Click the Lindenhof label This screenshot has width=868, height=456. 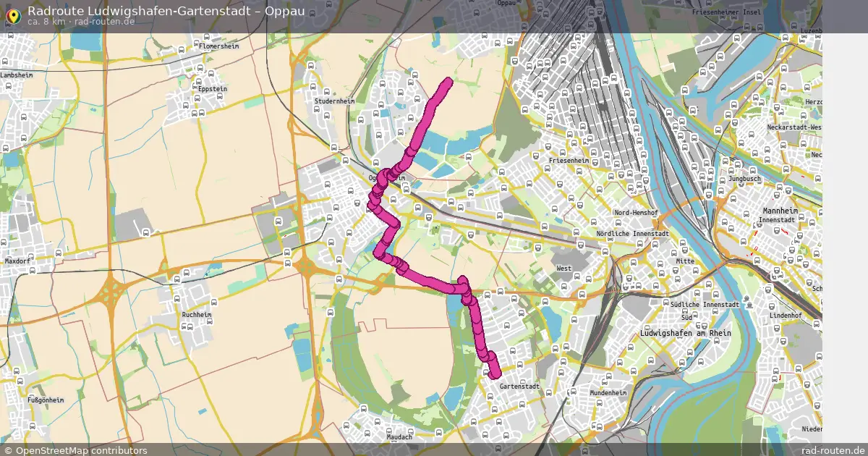(x=786, y=316)
